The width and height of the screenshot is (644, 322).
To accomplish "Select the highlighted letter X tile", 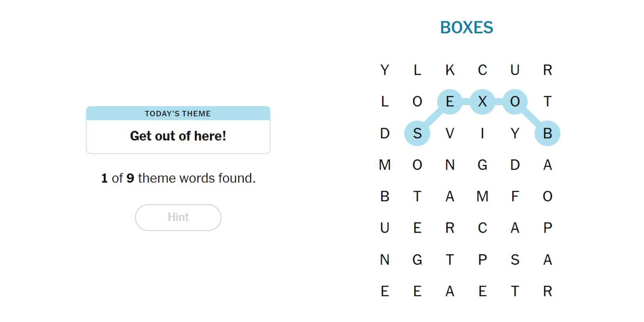I will click(x=482, y=102).
